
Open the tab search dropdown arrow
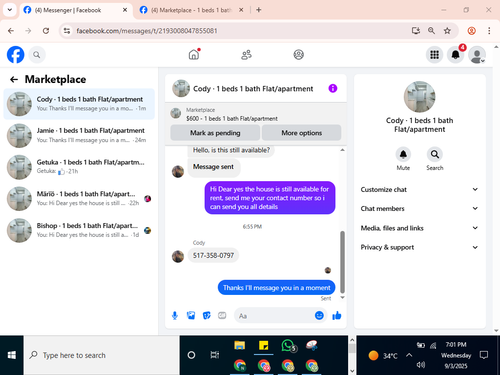tap(10, 10)
